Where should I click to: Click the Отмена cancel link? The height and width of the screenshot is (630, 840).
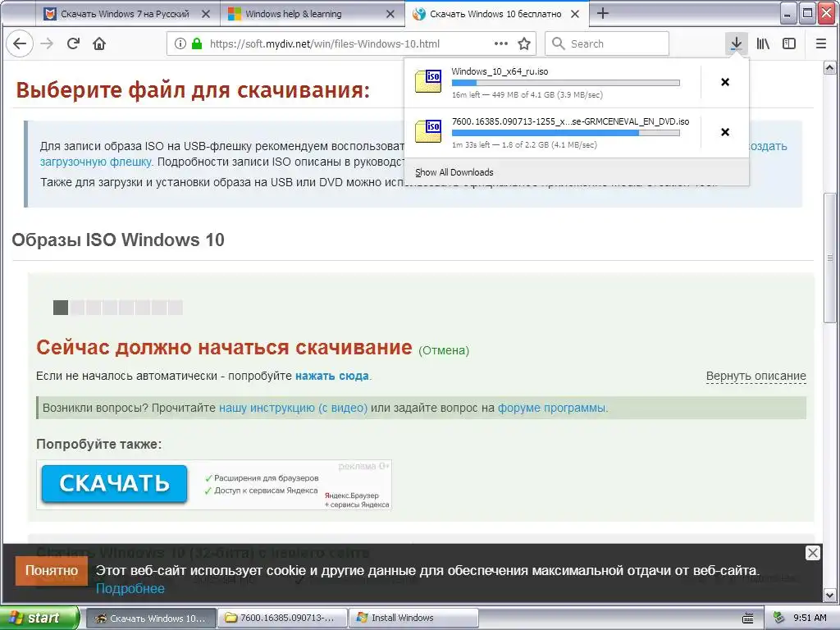444,350
